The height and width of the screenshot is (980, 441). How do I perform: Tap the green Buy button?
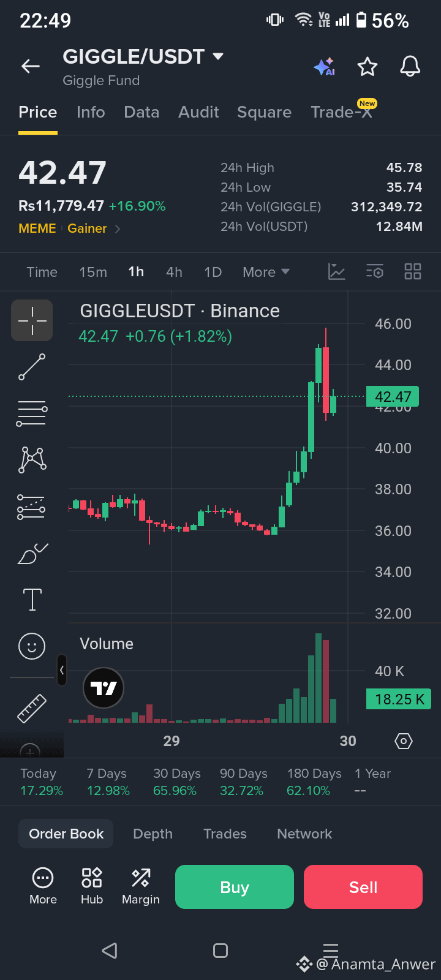[235, 887]
